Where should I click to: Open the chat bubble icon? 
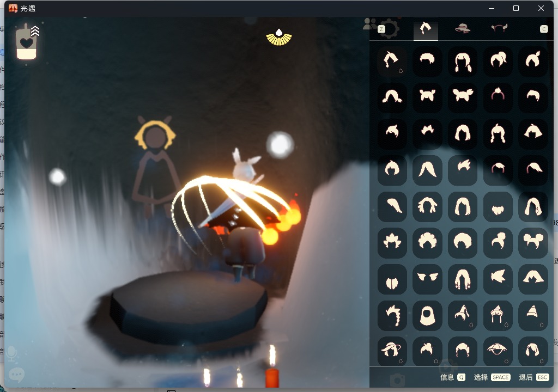click(16, 375)
